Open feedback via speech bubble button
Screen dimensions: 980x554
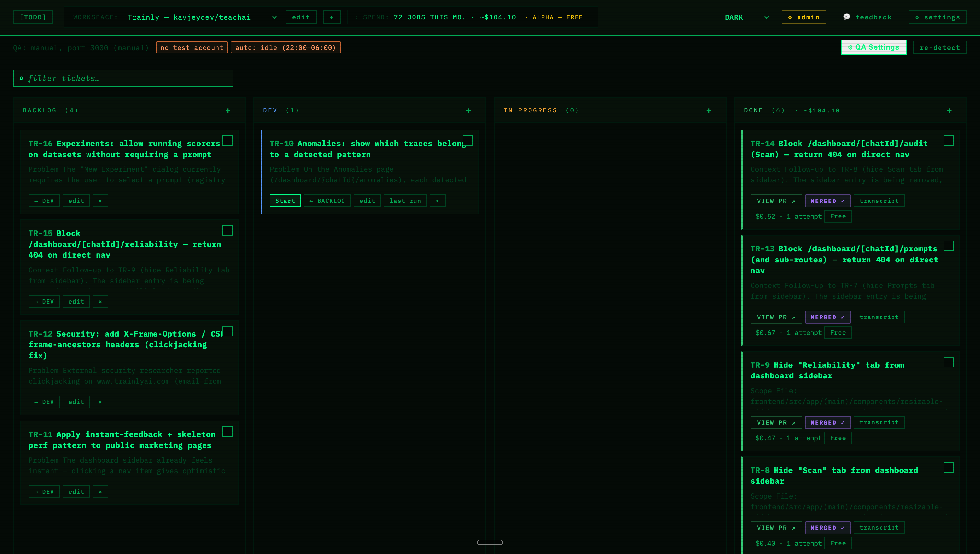(867, 17)
